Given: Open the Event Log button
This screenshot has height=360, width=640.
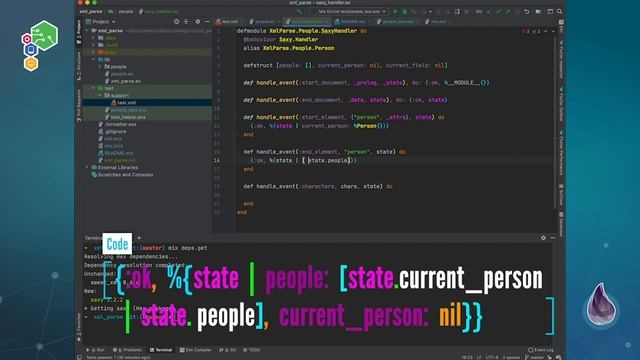Looking at the screenshot, I should tap(541, 350).
